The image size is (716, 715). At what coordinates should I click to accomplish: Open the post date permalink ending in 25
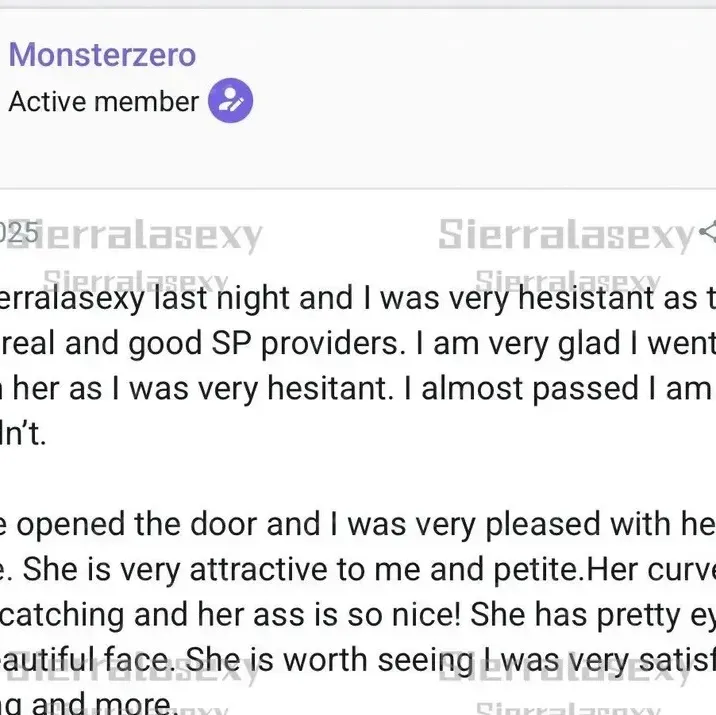[18, 232]
